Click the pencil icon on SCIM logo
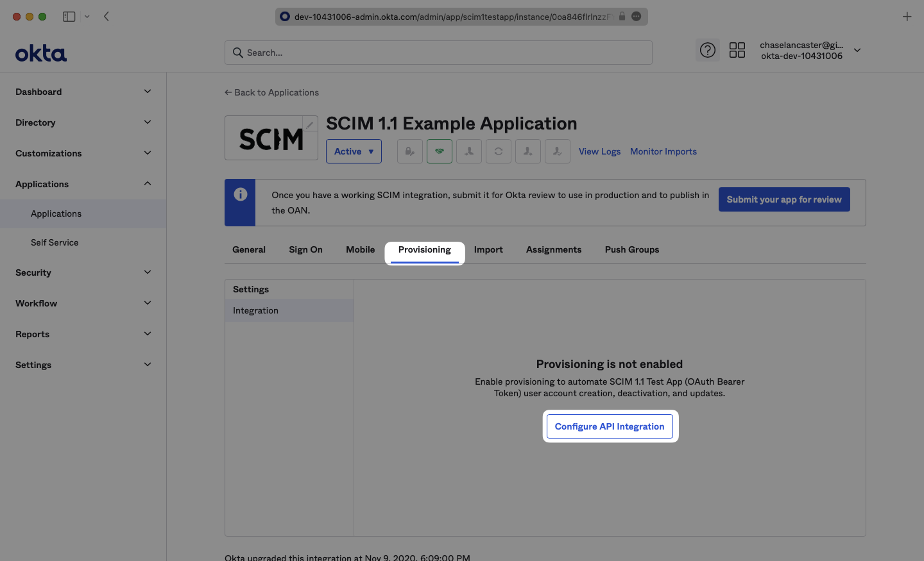 310,124
